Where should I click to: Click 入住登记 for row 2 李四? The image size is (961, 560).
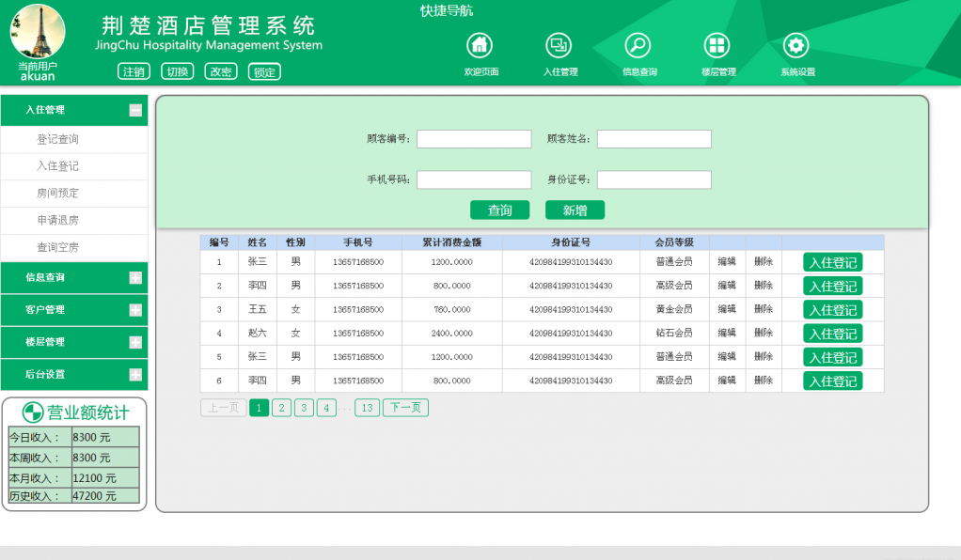click(x=833, y=287)
